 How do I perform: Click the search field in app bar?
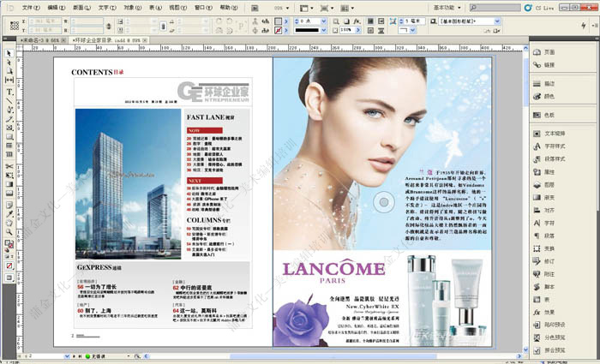[x=495, y=8]
